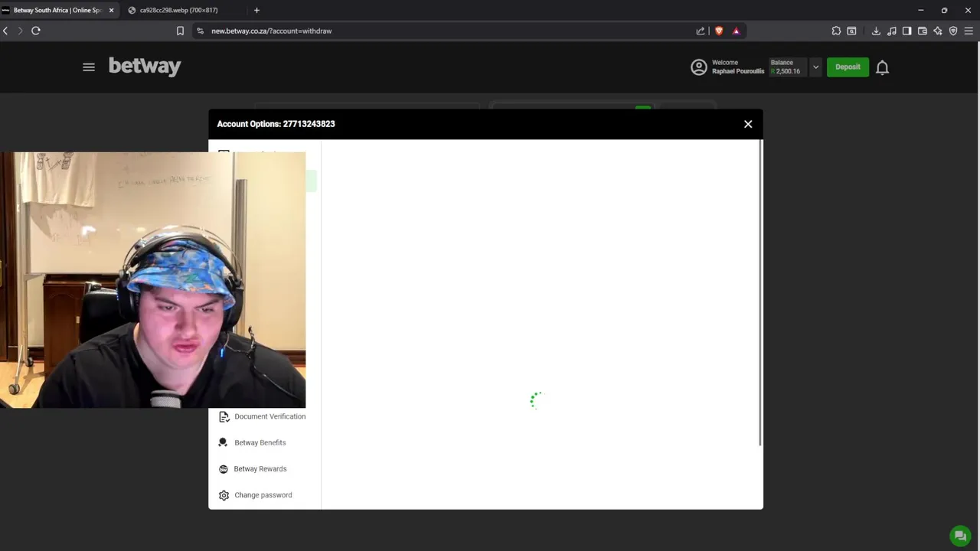Switch to ca928cc298.webp tab
Image resolution: width=980 pixels, height=551 pixels.
[178, 10]
